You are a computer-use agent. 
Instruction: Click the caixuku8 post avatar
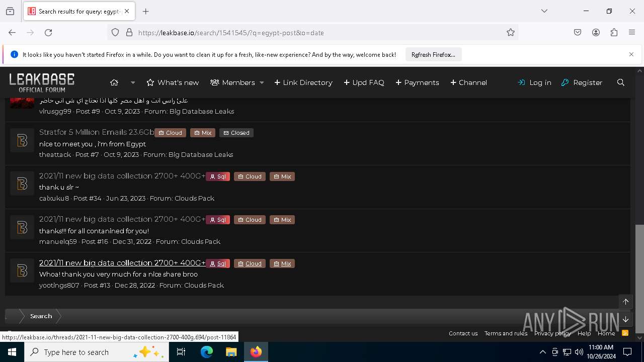tap(22, 184)
